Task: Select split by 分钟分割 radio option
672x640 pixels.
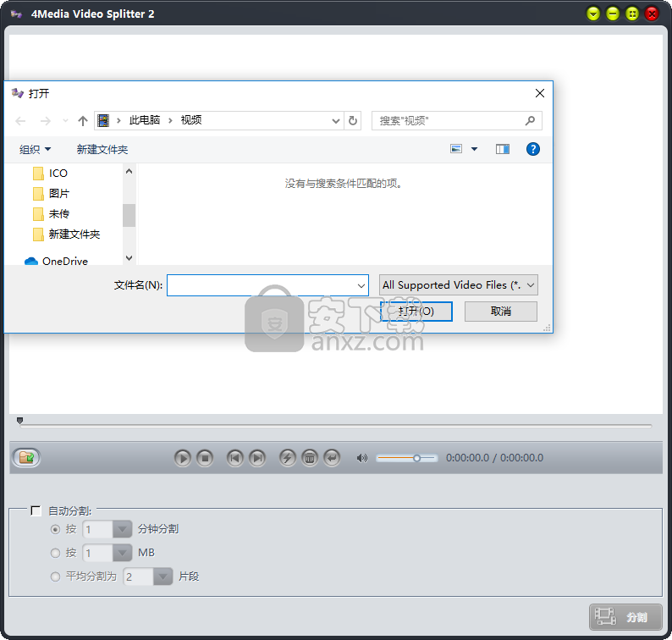Action: (55, 529)
